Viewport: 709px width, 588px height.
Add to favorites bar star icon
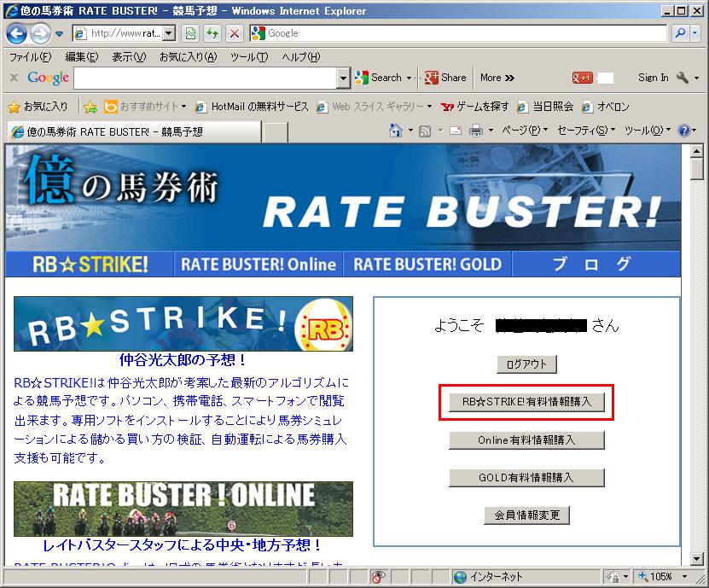point(90,107)
